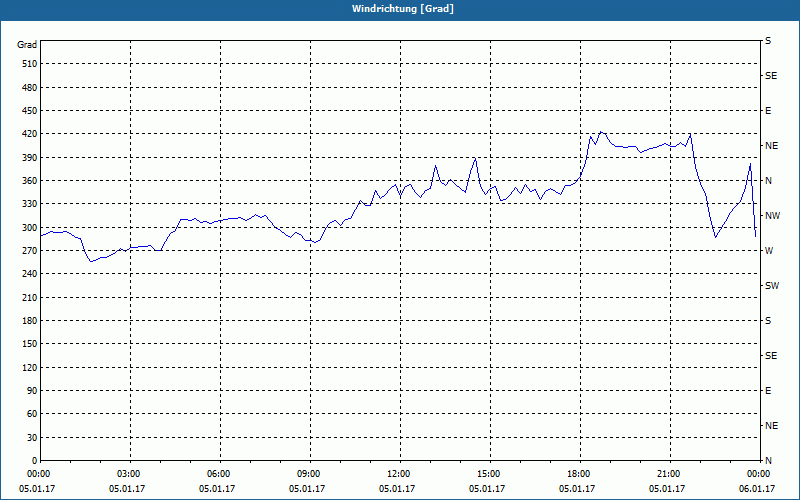Click the 510 value on the left axis
Viewport: 800px width, 500px height.
coord(29,64)
